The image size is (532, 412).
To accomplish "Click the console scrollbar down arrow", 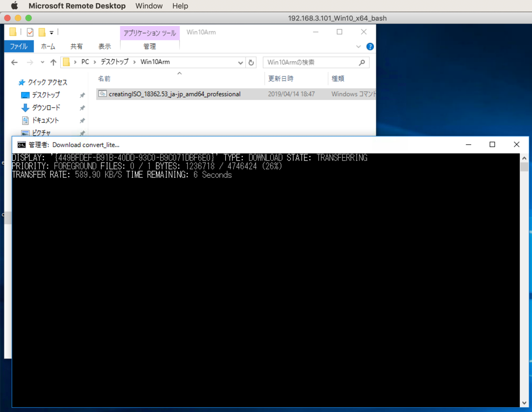I will click(x=524, y=403).
